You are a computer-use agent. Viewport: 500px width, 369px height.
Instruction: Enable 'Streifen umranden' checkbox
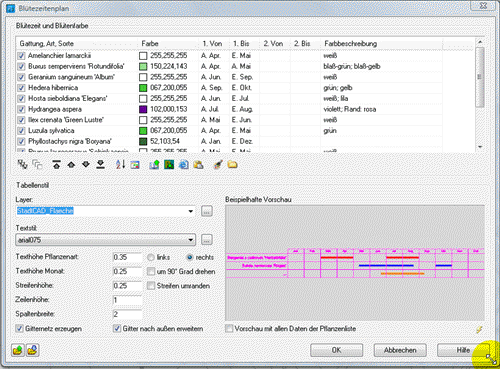[151, 286]
